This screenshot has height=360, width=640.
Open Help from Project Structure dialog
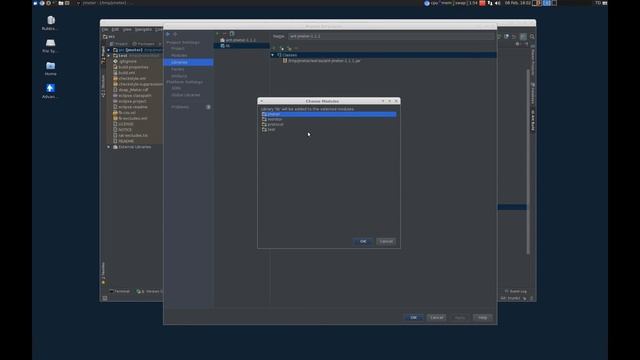482,317
